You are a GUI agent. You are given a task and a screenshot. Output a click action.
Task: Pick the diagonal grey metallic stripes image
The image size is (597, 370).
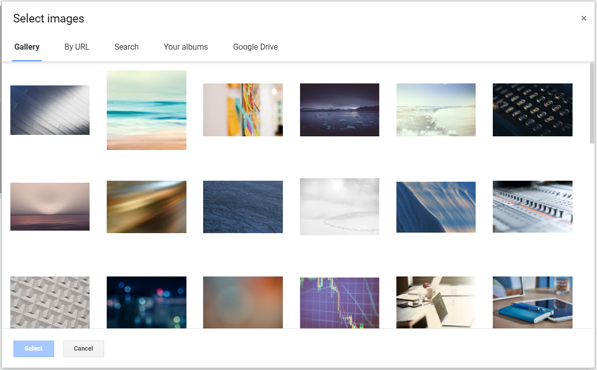click(x=50, y=110)
